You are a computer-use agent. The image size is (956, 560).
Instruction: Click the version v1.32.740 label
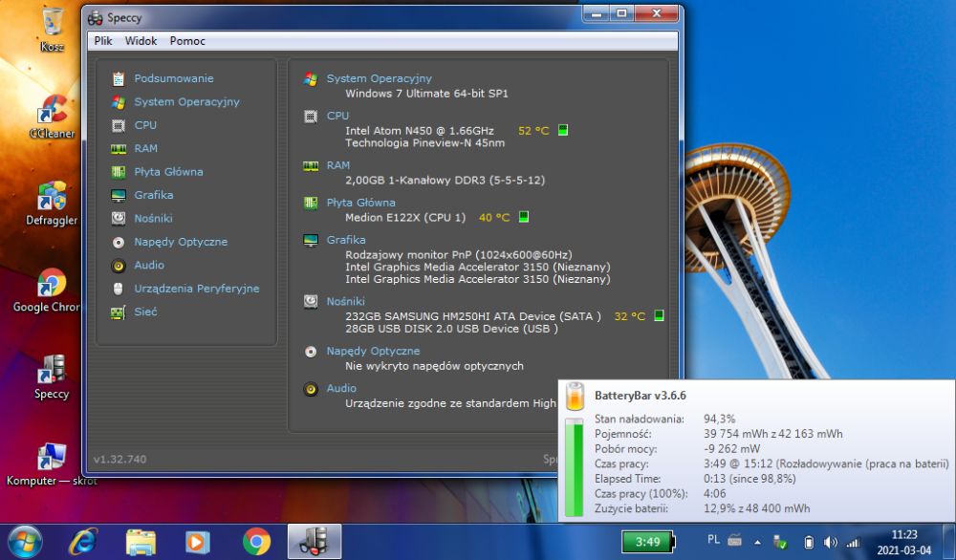(119, 459)
